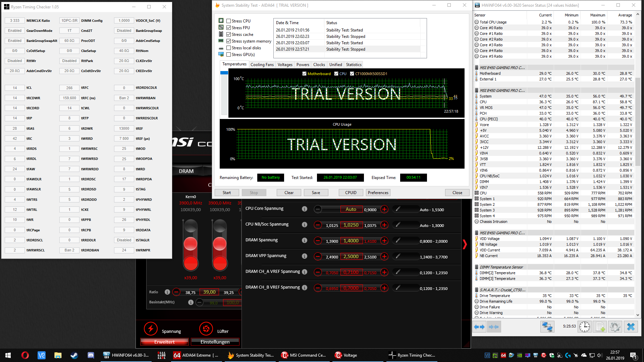The image size is (644, 362).
Task: Click pencil edit icon for CPU Core Spannung
Action: tap(398, 209)
